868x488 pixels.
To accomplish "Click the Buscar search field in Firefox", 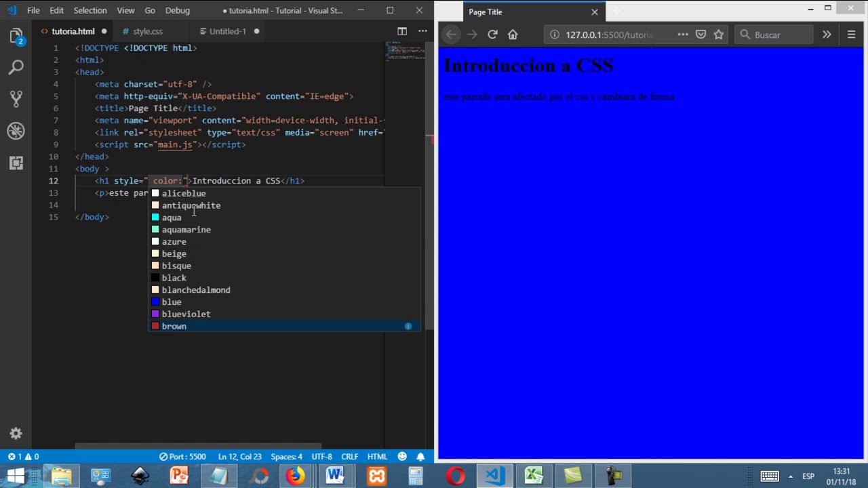I will [x=774, y=35].
